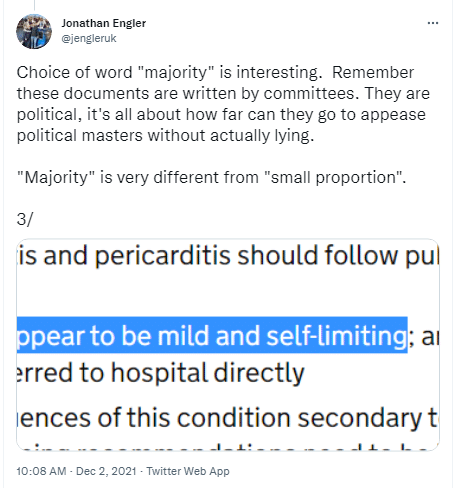Select the word 'interesting' in the tweet

[x=279, y=73]
